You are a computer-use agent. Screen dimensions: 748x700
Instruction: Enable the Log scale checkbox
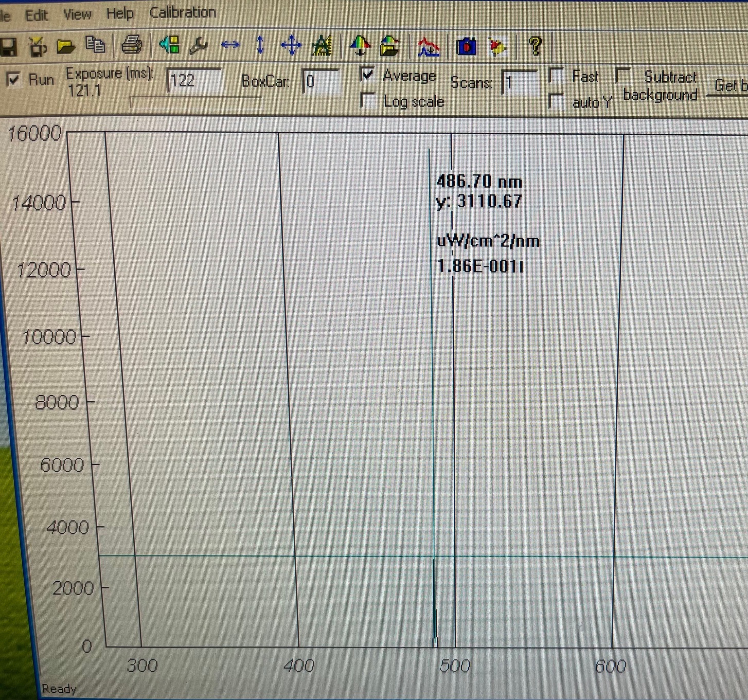click(368, 100)
